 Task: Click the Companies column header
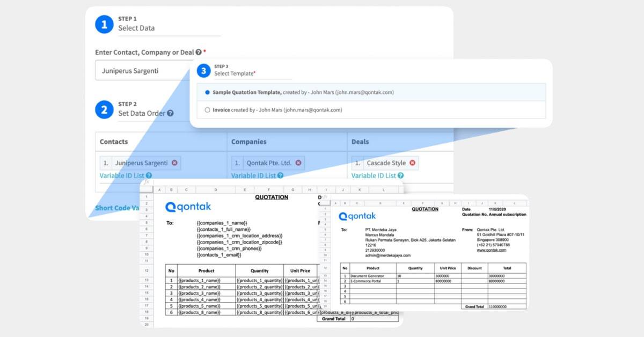[287, 142]
